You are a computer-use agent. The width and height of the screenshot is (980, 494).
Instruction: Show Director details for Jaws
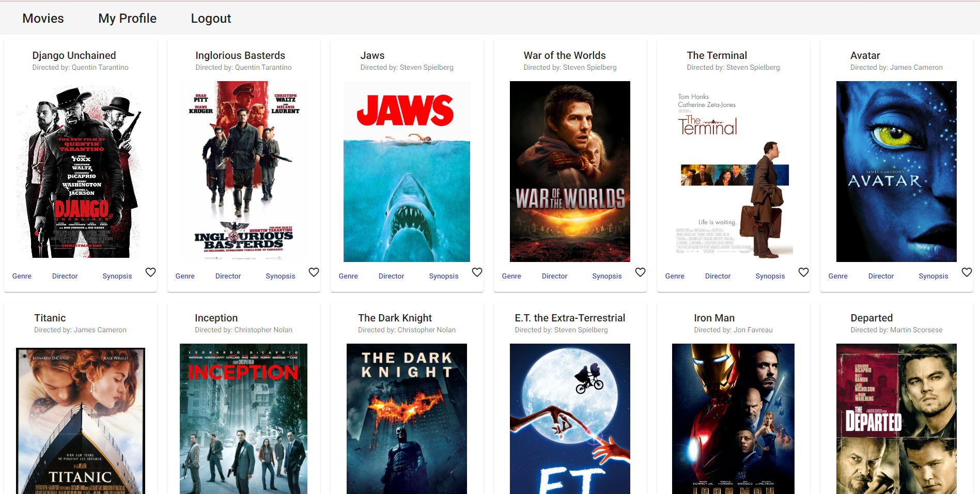tap(392, 276)
